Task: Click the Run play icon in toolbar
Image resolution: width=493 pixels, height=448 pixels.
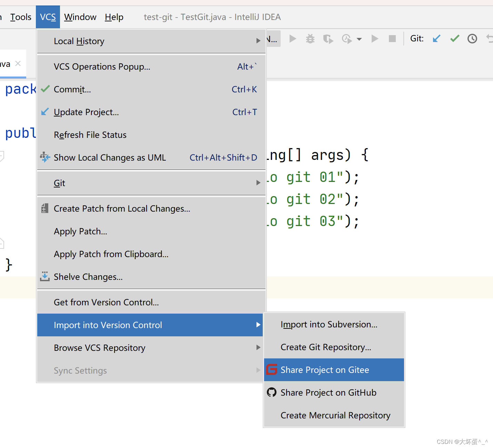Action: point(293,39)
